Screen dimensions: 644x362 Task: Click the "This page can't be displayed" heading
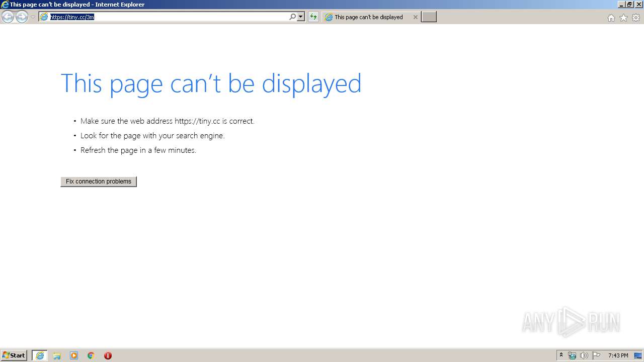click(x=211, y=83)
